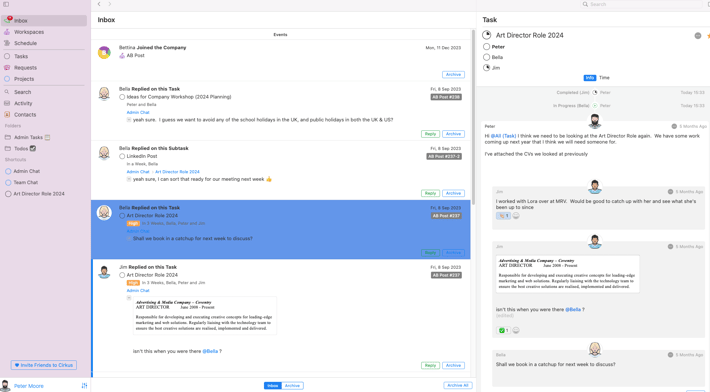
Task: Toggle Art Director Role 2024 task status
Action: (487, 35)
